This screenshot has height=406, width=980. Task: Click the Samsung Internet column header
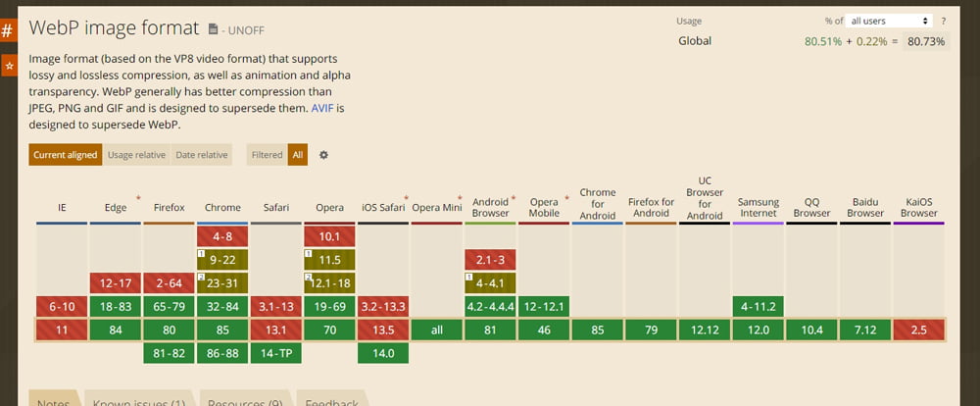(759, 208)
